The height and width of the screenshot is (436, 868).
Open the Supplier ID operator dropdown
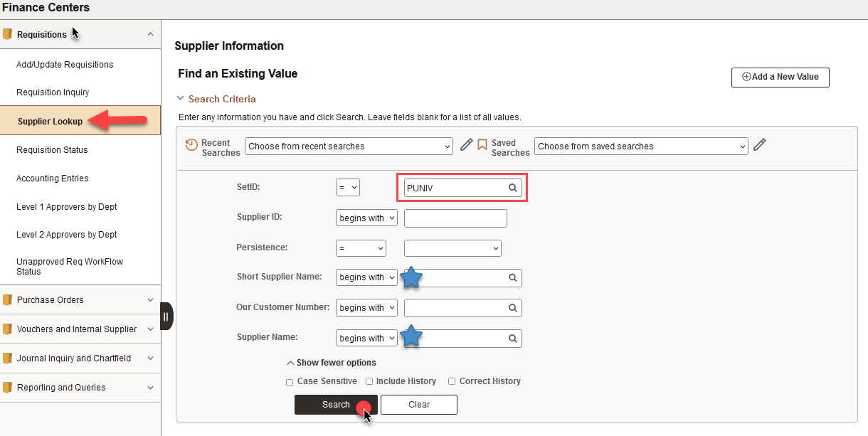(x=366, y=218)
